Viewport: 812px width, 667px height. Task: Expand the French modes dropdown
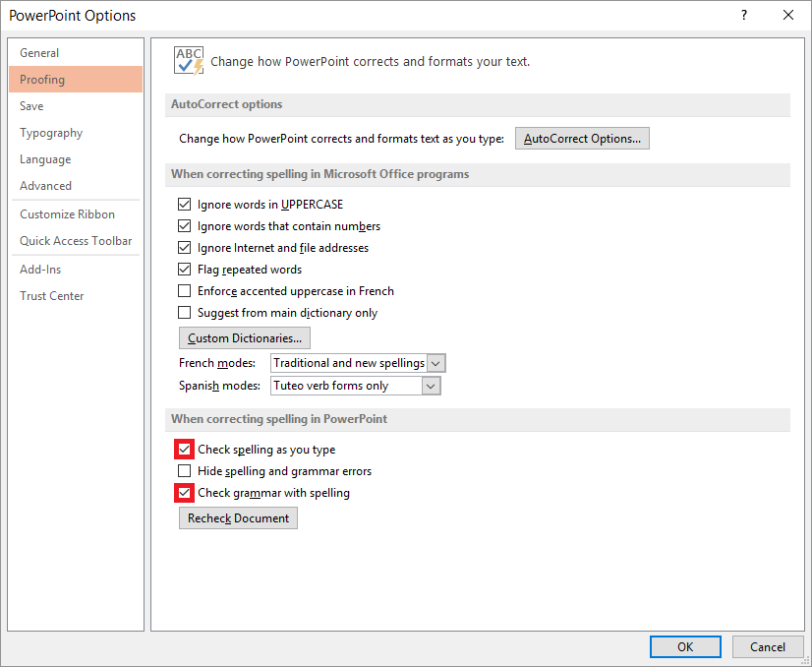[436, 363]
